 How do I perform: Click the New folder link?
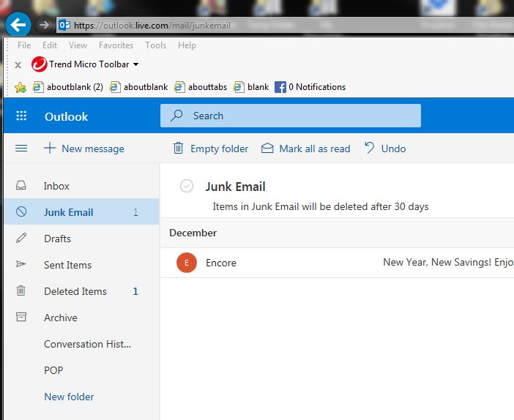pyautogui.click(x=69, y=397)
